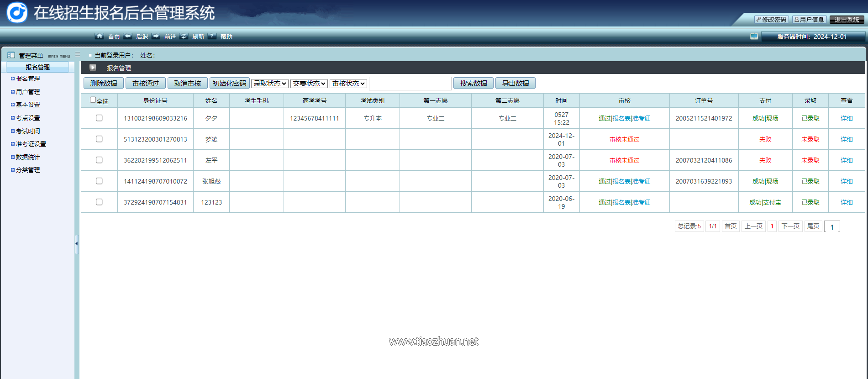868x379 pixels.
Task: Check the row for 张旭彪
Action: (99, 181)
